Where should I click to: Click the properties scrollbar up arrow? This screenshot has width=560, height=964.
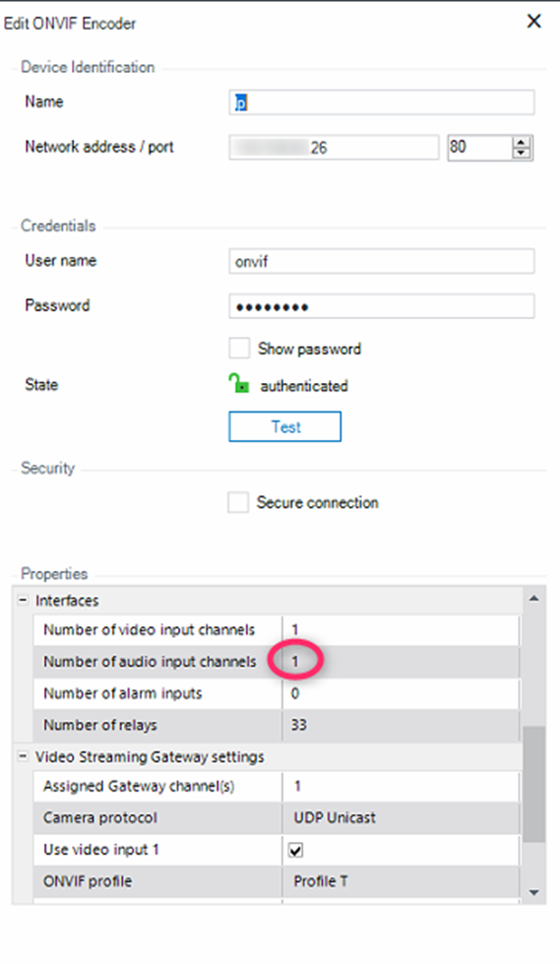(x=533, y=599)
